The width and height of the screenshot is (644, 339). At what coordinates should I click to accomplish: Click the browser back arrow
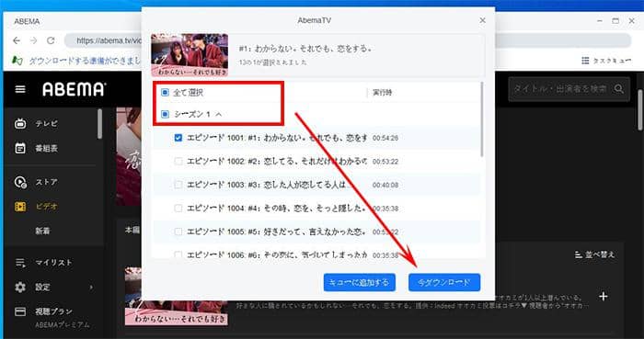tap(17, 40)
